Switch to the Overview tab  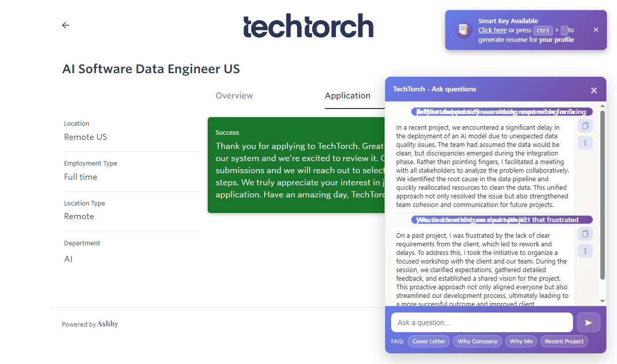234,95
